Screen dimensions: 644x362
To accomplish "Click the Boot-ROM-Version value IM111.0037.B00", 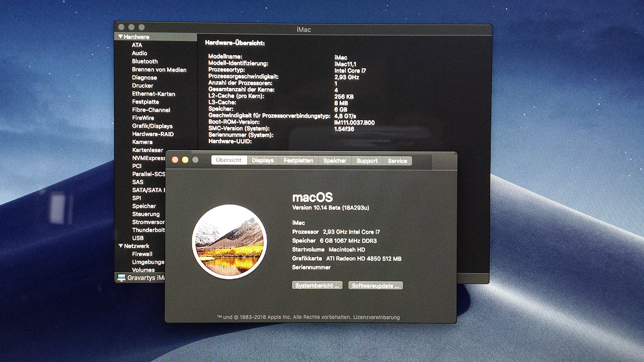I will [354, 122].
